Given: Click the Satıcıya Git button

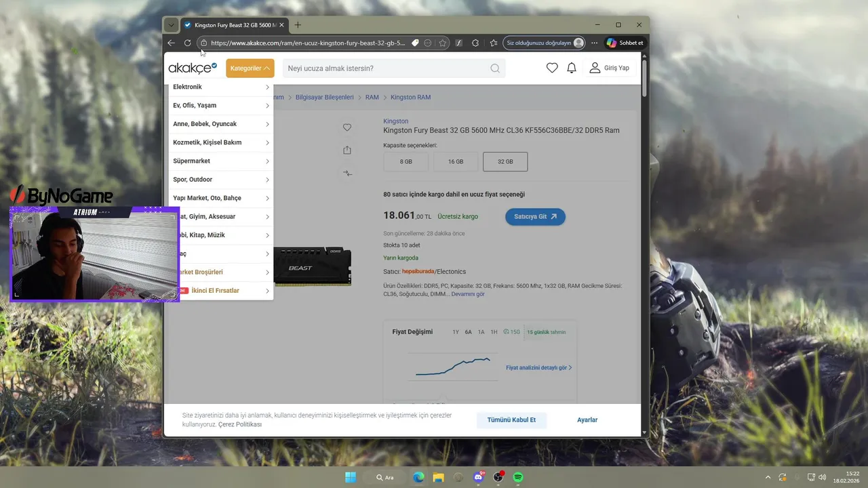Looking at the screenshot, I should coord(535,216).
